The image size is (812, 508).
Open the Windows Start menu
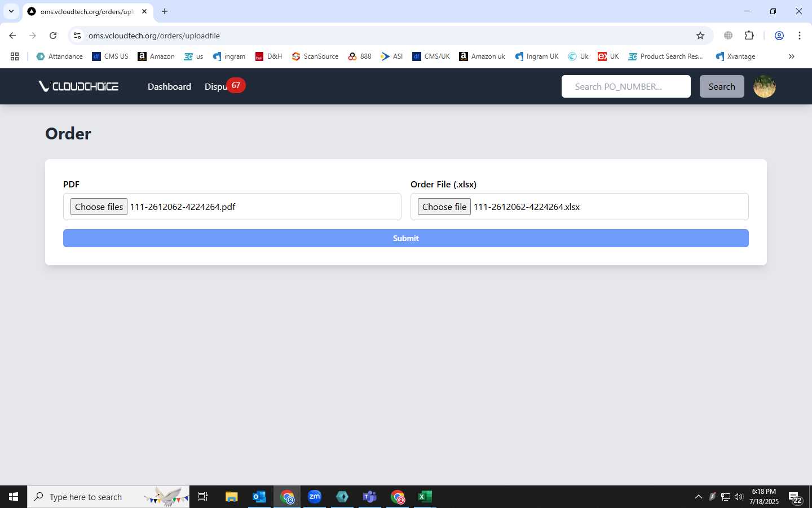[14, 497]
